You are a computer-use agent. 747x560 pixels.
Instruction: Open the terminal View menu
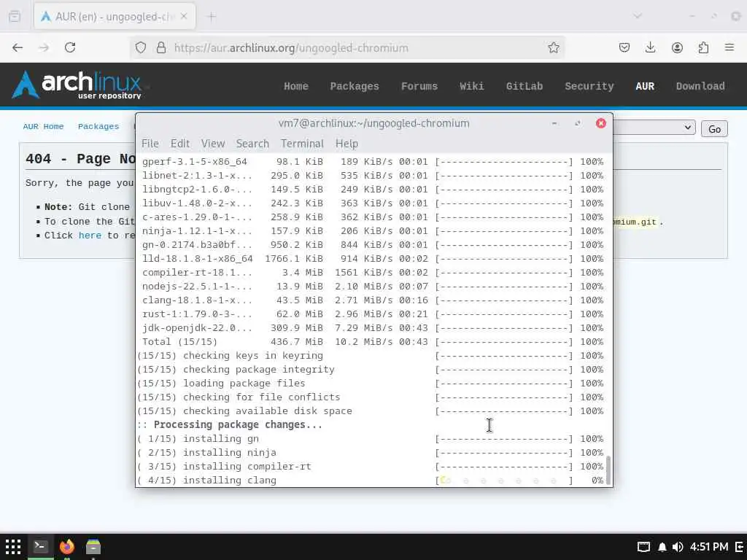pos(212,144)
